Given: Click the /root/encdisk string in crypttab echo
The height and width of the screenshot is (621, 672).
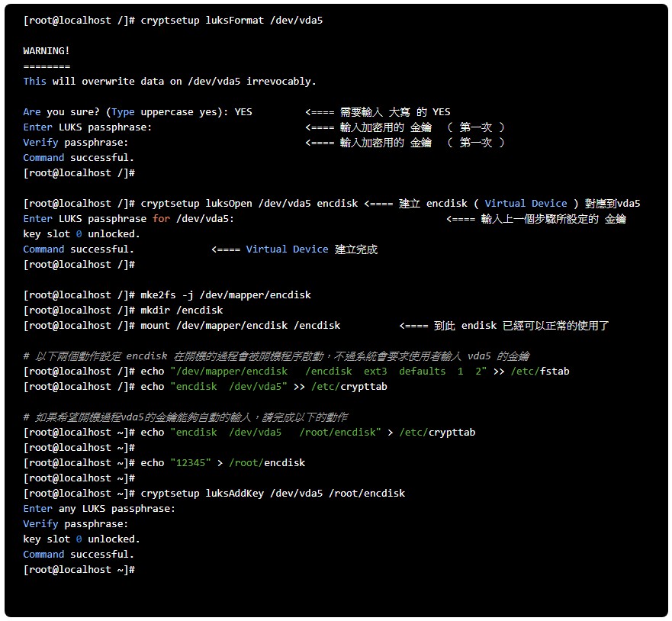Looking at the screenshot, I should [x=337, y=433].
